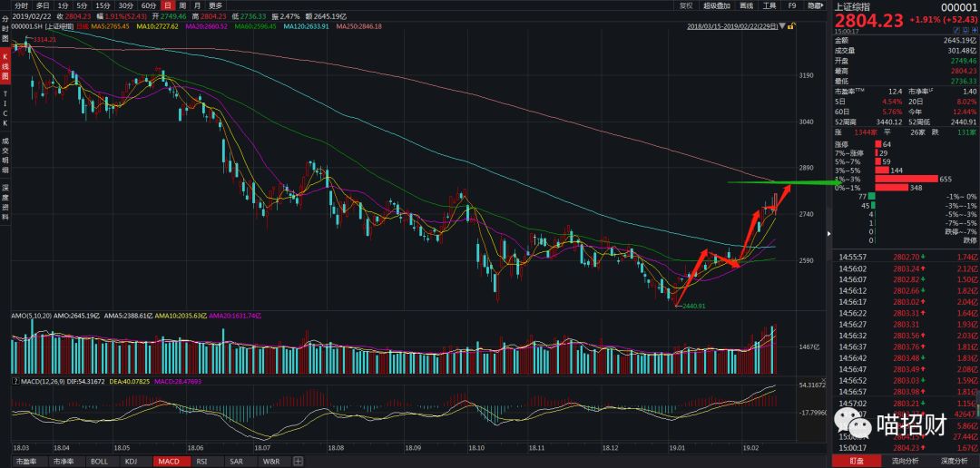Click the middle small icon under price change

click(x=965, y=29)
